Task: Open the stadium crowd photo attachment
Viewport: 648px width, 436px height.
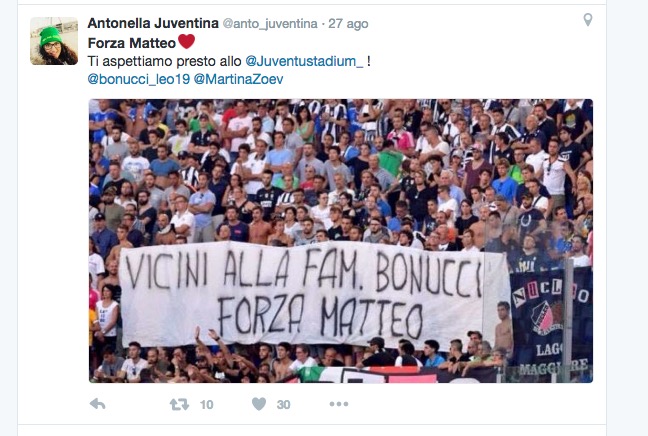Action: click(x=341, y=241)
